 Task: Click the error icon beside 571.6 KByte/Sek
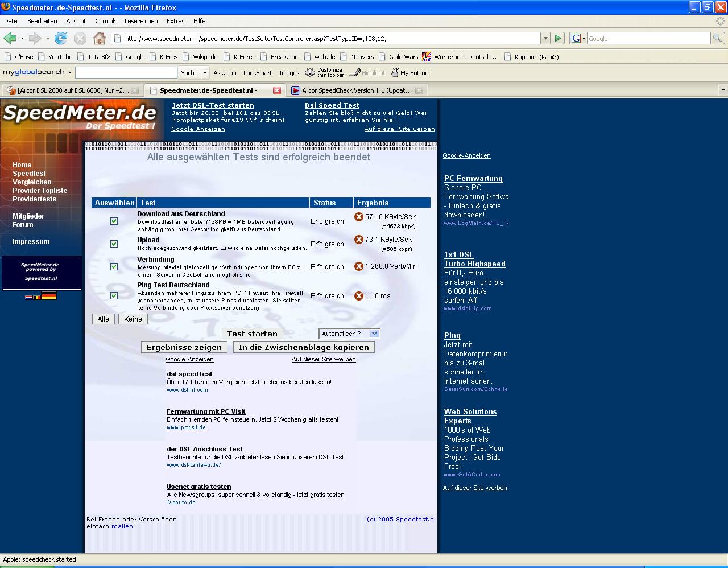359,217
